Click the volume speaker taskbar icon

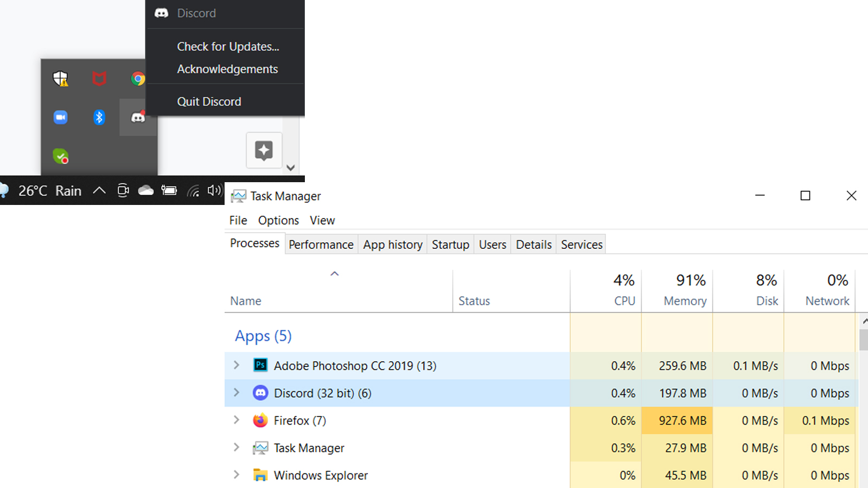click(214, 190)
